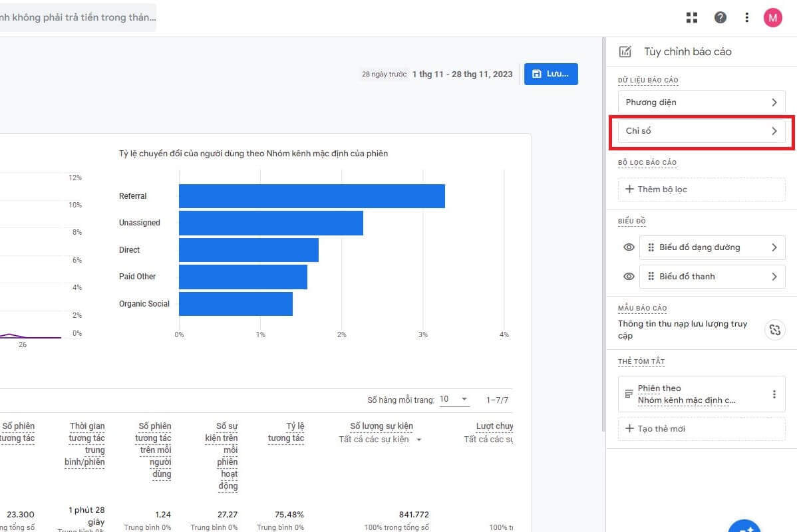Image resolution: width=797 pixels, height=532 pixels.
Task: Click the report vertical scrollbar
Action: coord(603,234)
